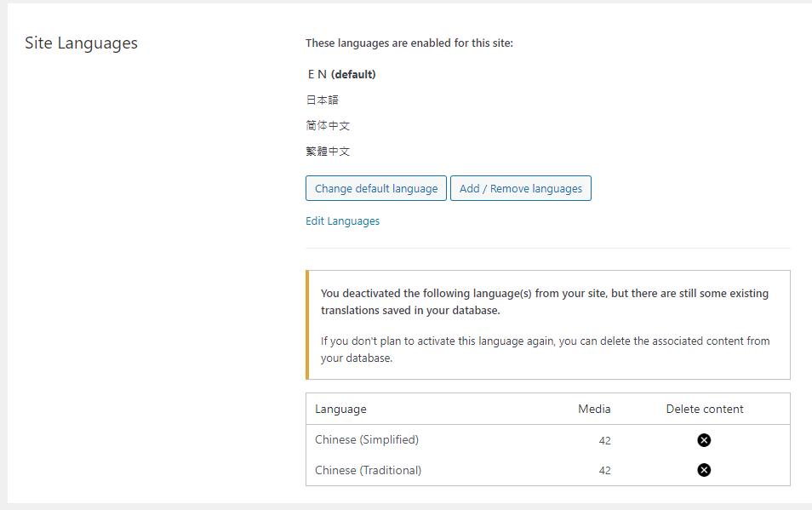Select the 简体中文 language entry

click(x=328, y=125)
